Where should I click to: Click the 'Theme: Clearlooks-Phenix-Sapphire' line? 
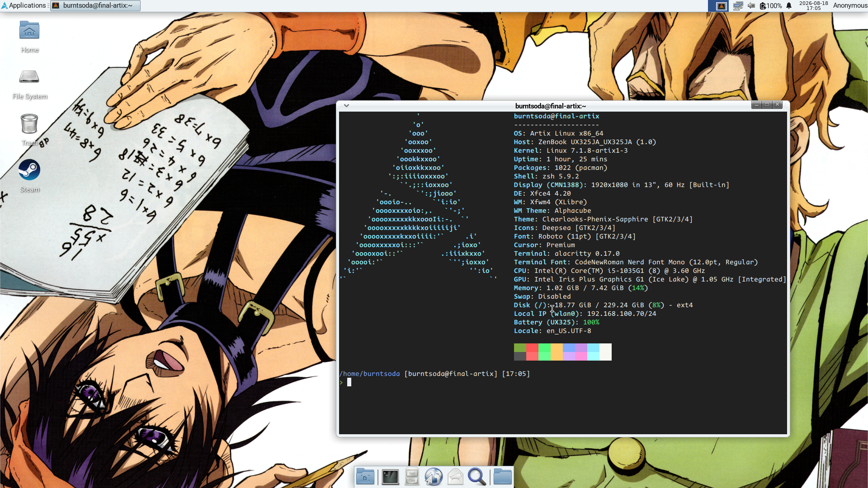pos(603,219)
